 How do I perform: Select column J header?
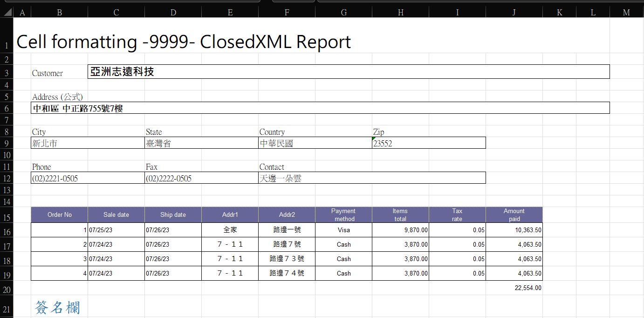[514, 13]
